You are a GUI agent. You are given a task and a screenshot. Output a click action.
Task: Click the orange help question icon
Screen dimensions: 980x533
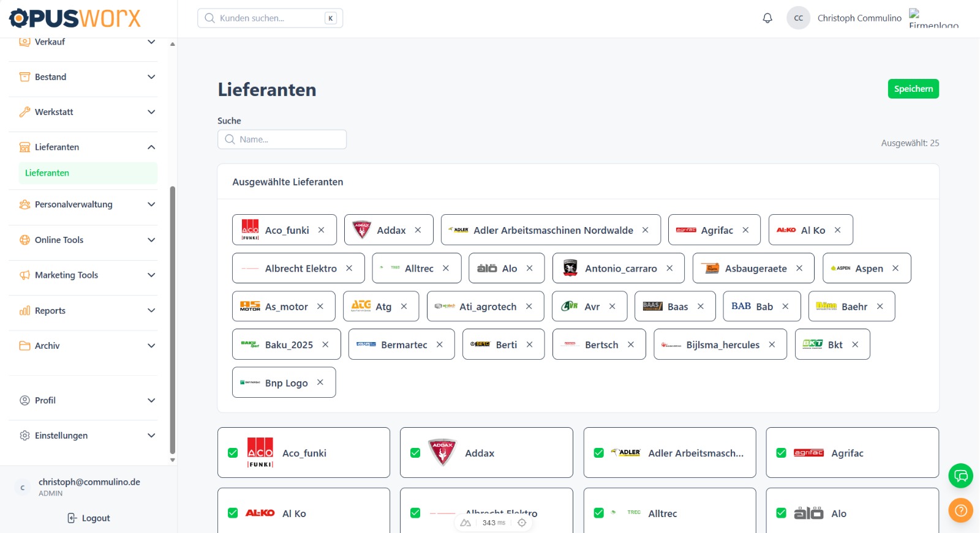point(960,510)
